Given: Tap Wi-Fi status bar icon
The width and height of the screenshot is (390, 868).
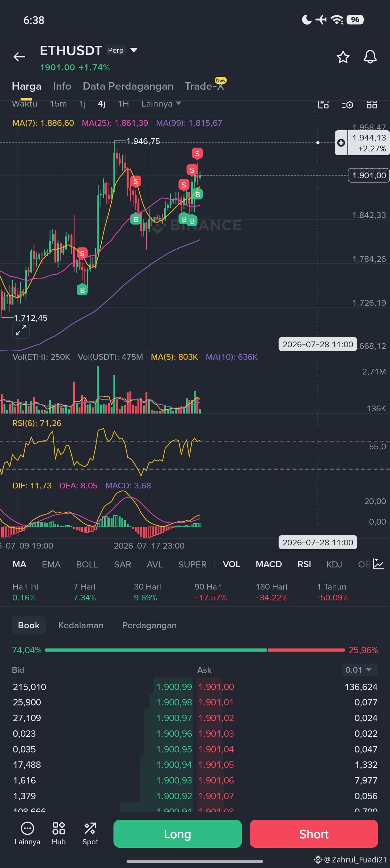Looking at the screenshot, I should [337, 20].
